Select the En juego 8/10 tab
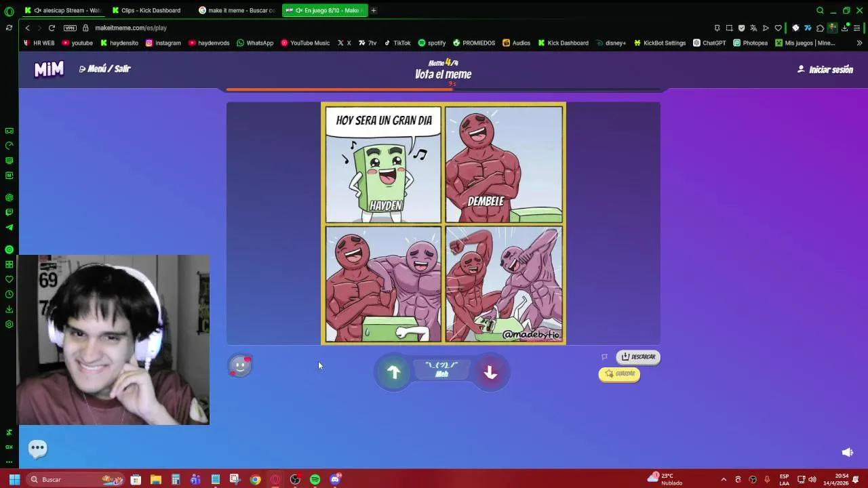The height and width of the screenshot is (488, 868). 325,10
